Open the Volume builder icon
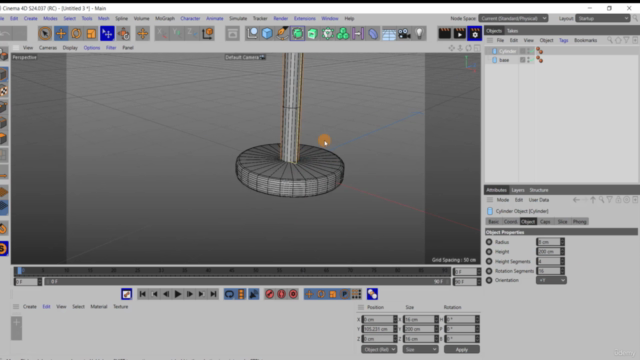This screenshot has height=360, width=640. tap(343, 33)
